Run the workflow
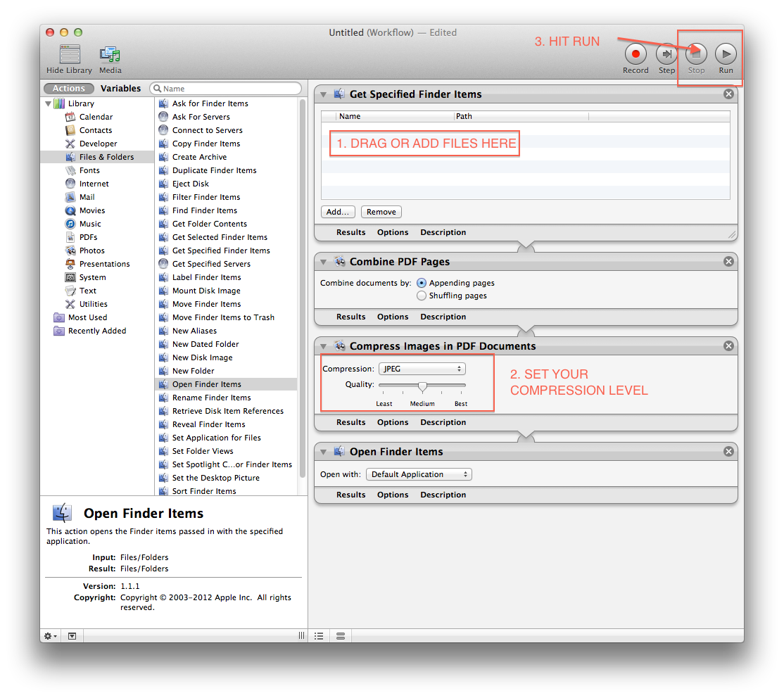Viewport: 784px width, 698px height. click(726, 53)
